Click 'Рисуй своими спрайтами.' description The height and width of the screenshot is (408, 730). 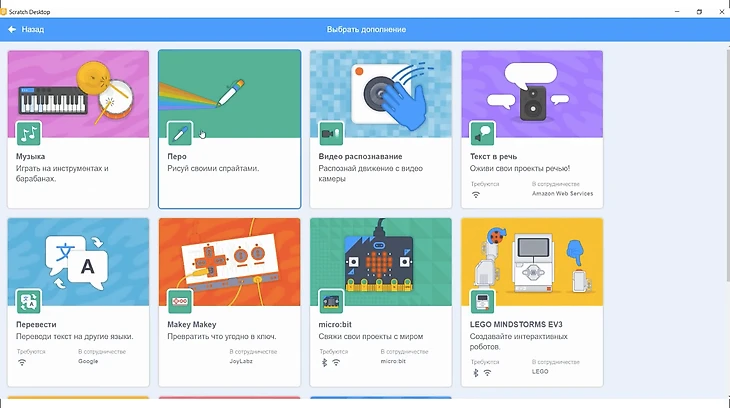pyautogui.click(x=213, y=168)
